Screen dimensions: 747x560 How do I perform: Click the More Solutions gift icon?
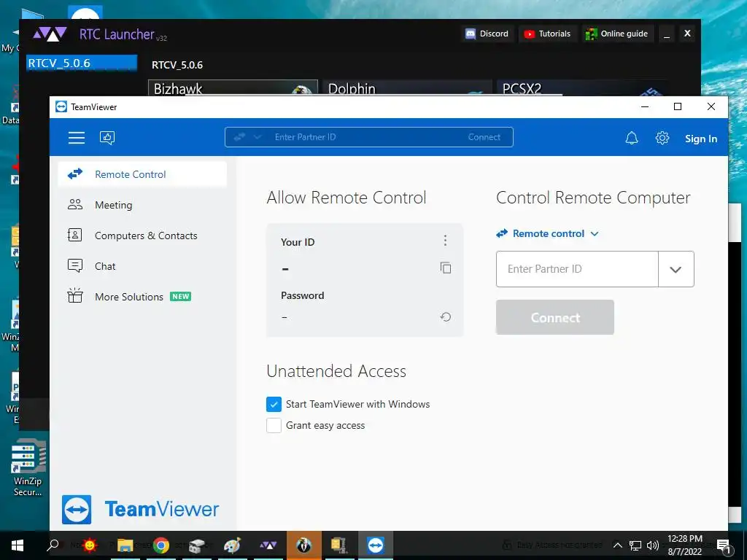coord(75,296)
